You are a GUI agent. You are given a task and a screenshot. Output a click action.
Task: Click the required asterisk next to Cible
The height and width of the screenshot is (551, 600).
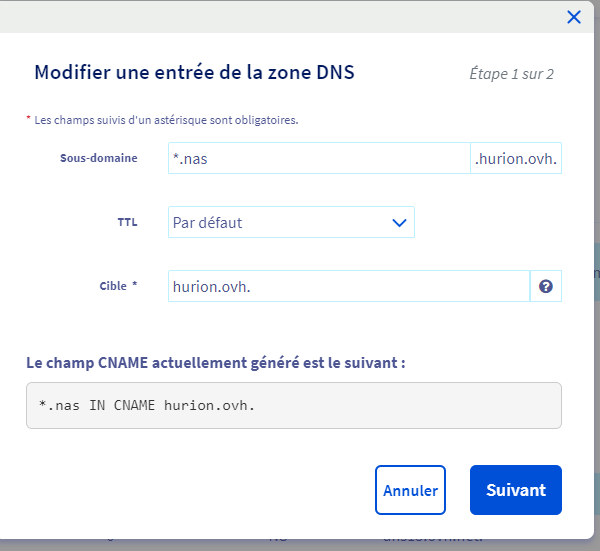[135, 285]
